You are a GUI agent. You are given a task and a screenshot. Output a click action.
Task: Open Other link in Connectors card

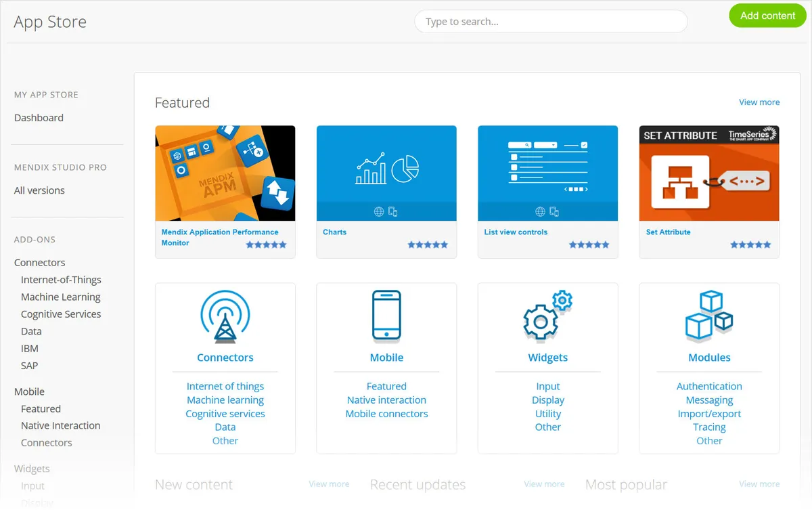tap(225, 441)
